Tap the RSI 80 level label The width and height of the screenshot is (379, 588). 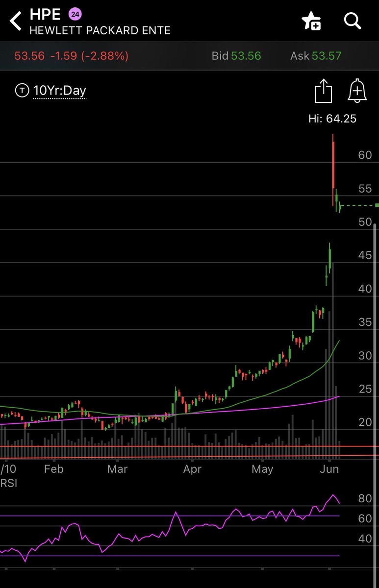365,499
